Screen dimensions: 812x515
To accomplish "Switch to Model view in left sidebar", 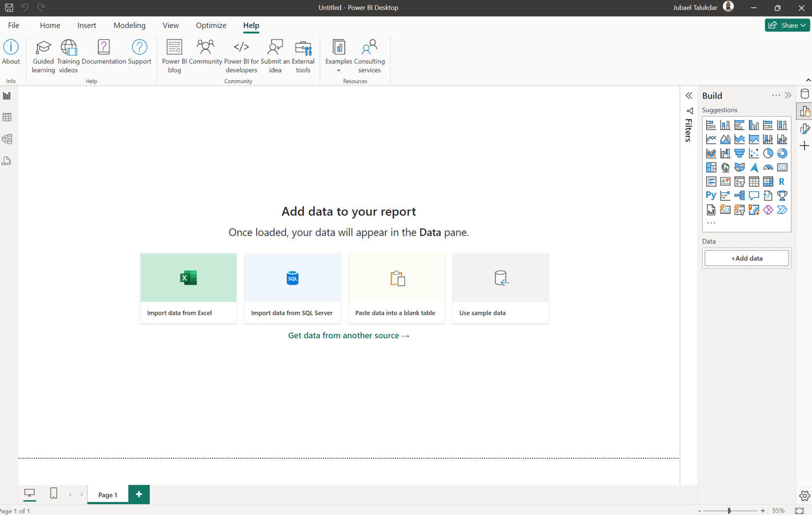I will coord(7,139).
